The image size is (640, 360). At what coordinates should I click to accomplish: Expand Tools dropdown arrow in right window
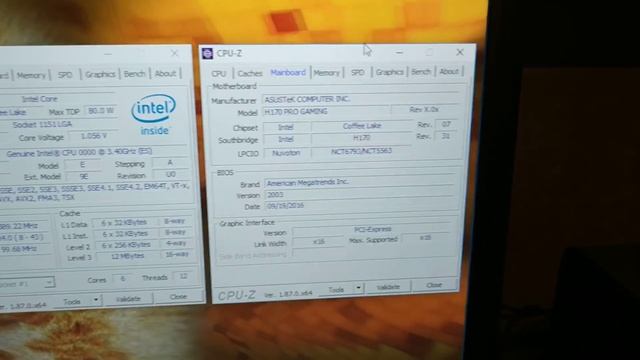pyautogui.click(x=358, y=288)
